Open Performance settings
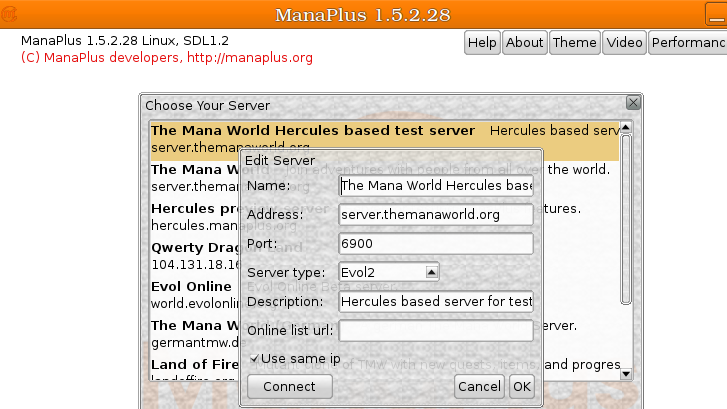727x409 pixels. tap(688, 43)
